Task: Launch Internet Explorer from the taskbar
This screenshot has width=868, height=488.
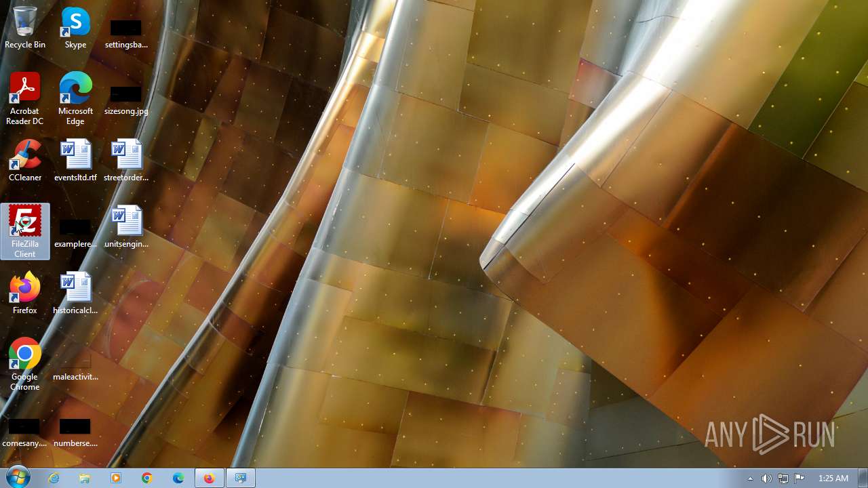Action: (54, 478)
